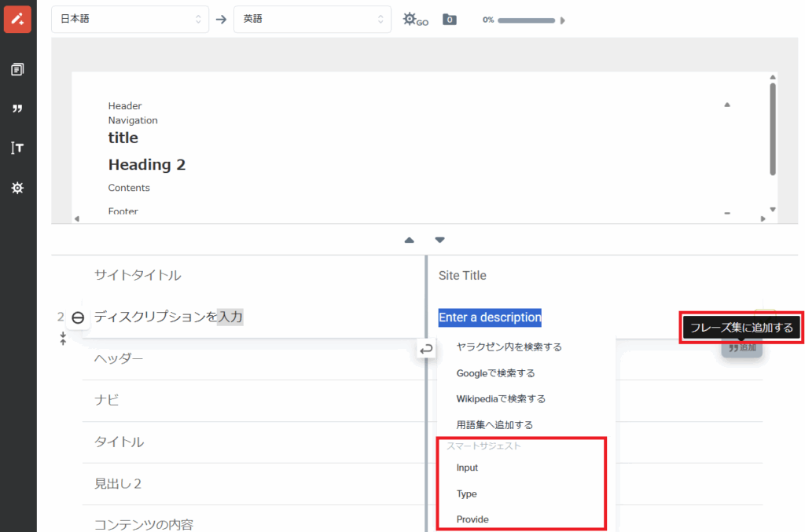
Task: Click the 追加 phrase book button
Action: point(741,347)
